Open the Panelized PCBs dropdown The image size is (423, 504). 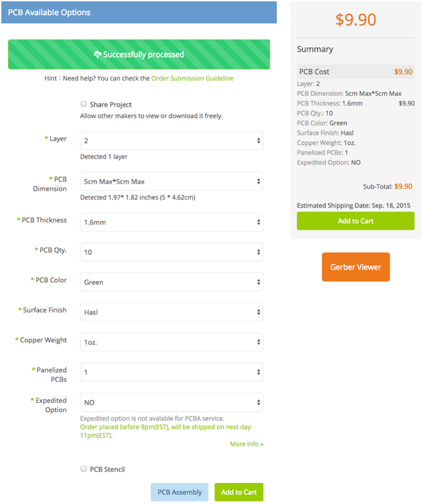(x=171, y=372)
